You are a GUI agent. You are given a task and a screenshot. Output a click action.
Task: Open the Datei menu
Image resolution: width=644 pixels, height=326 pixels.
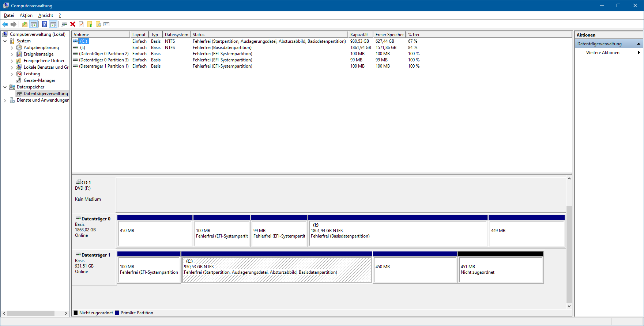click(x=9, y=15)
